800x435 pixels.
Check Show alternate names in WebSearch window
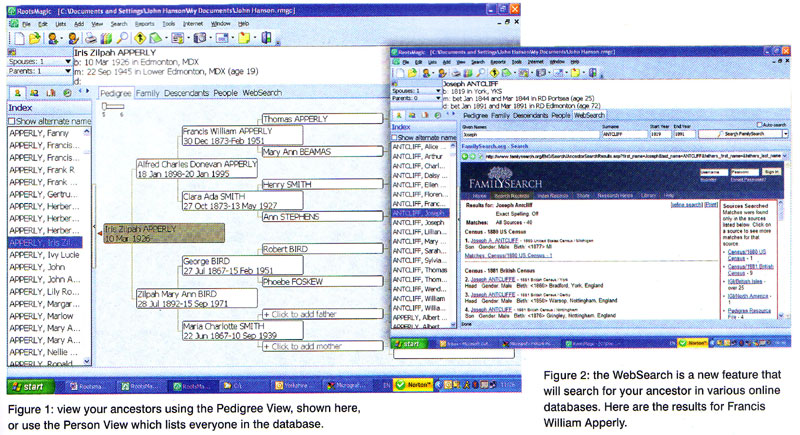394,138
